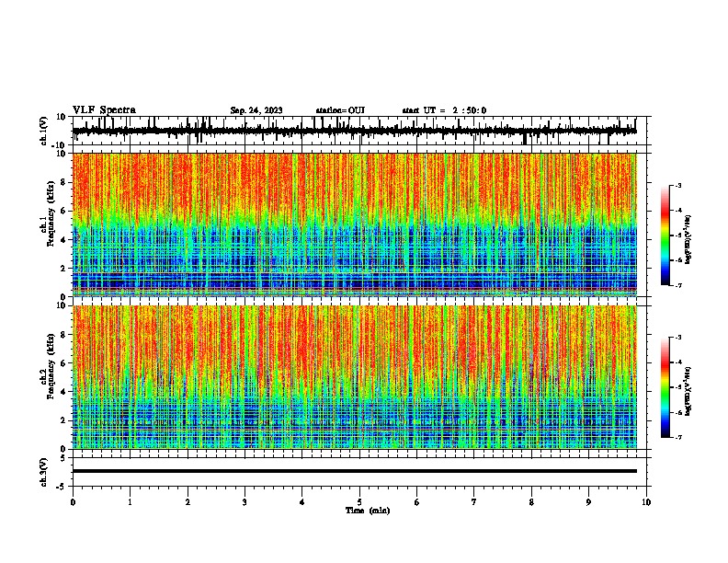Click the ch.3 flat black voltage trace
Screen dimensions: 728x563
(x=354, y=471)
